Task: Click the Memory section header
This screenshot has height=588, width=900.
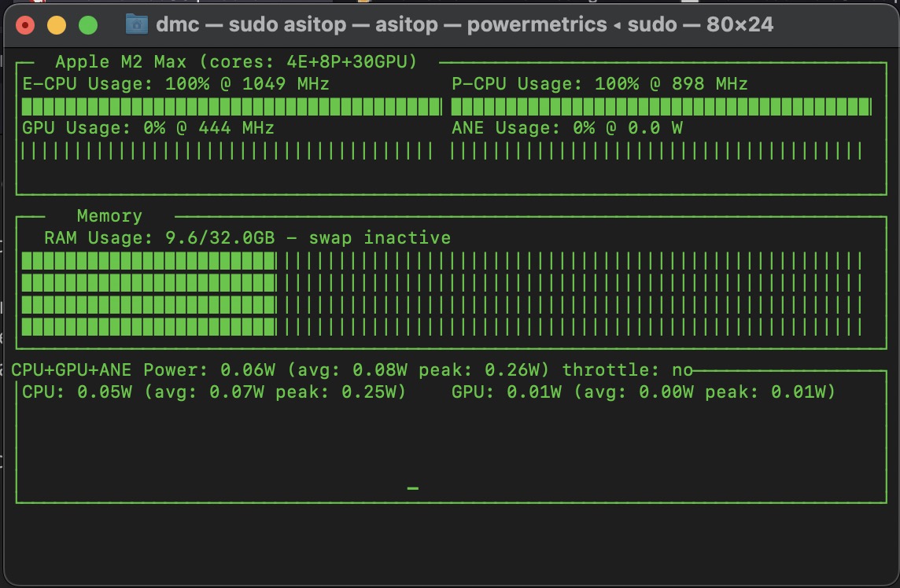Action: [x=109, y=216]
